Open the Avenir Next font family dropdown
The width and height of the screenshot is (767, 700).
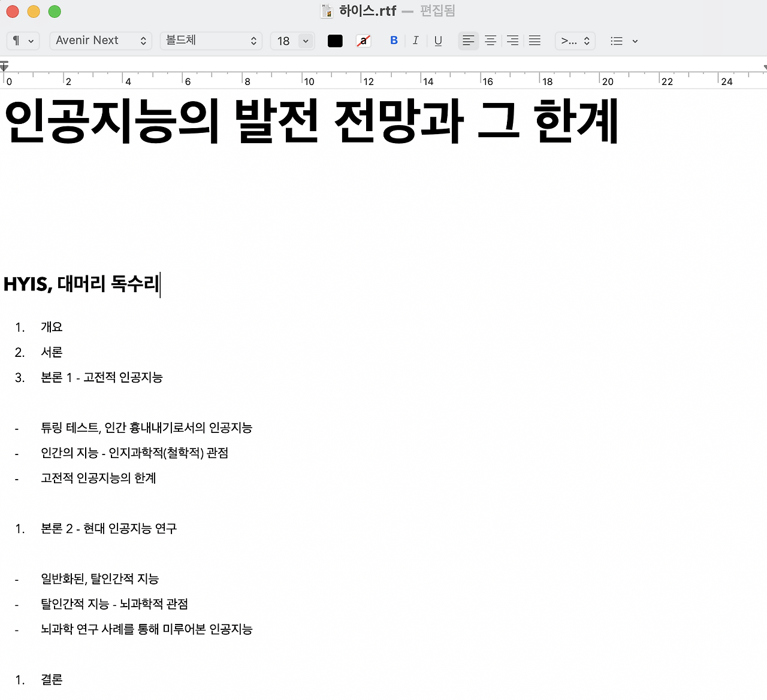pyautogui.click(x=101, y=41)
